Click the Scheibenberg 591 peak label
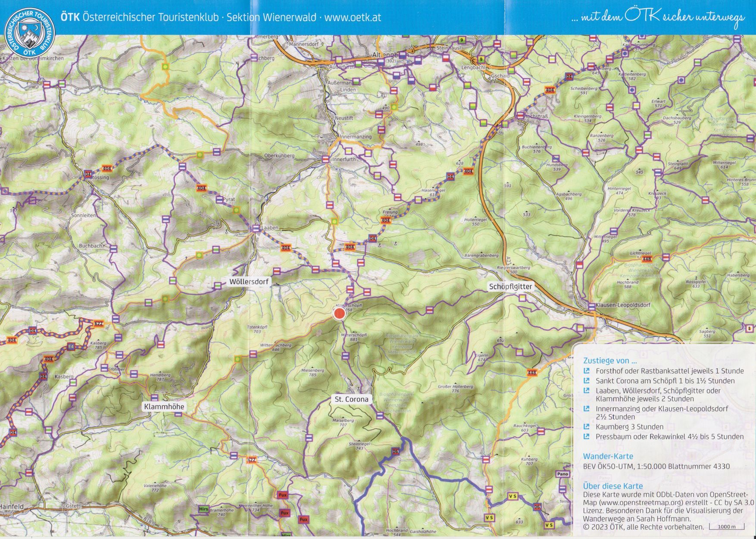Viewport: 756px width, 539px height. tap(584, 90)
